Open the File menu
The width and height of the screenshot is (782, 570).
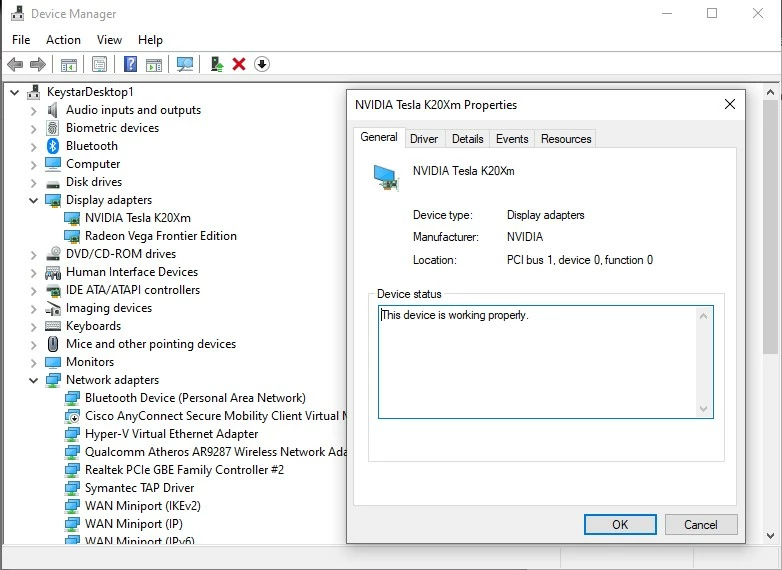tap(21, 40)
